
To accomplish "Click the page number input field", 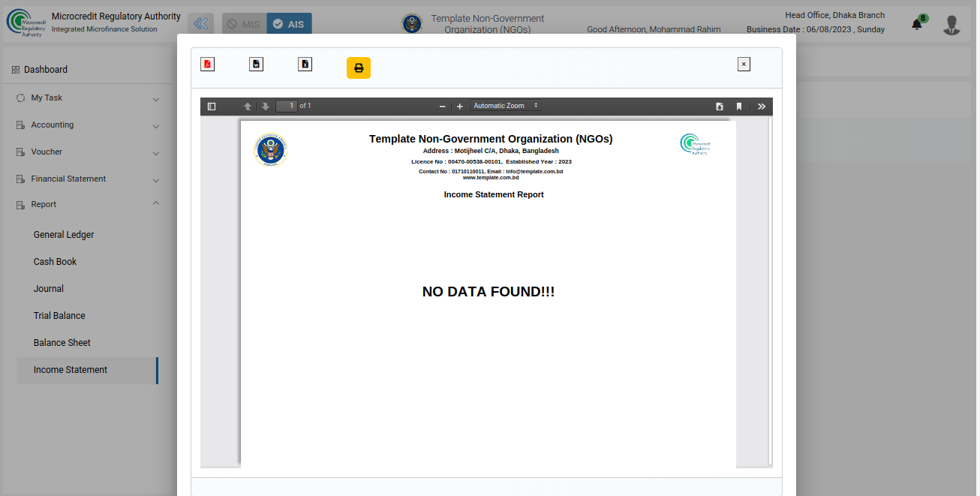I will point(287,106).
